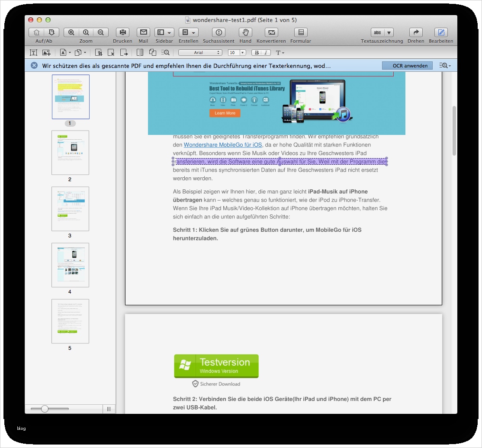Screen dimensions: 482x448
Task: Click the delete page icon
Action: tap(111, 53)
